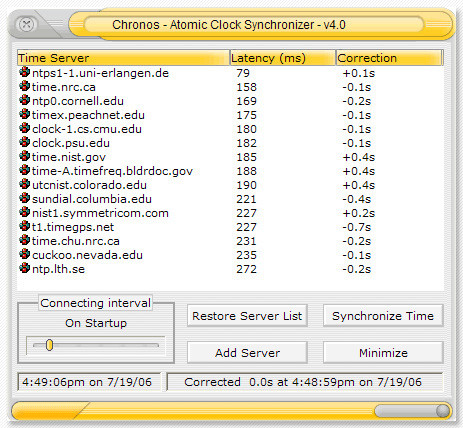Select the icon next to clock.psu.edu
Image resolution: width=463 pixels, height=428 pixels.
click(x=25, y=142)
